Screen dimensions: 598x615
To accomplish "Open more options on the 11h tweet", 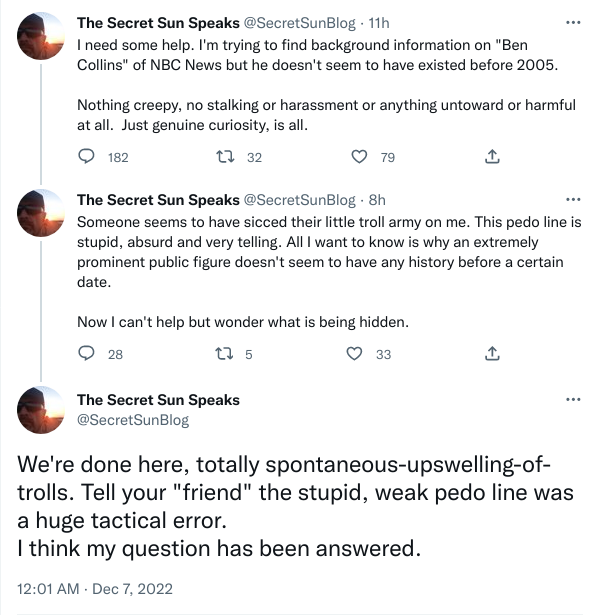I will click(x=573, y=23).
